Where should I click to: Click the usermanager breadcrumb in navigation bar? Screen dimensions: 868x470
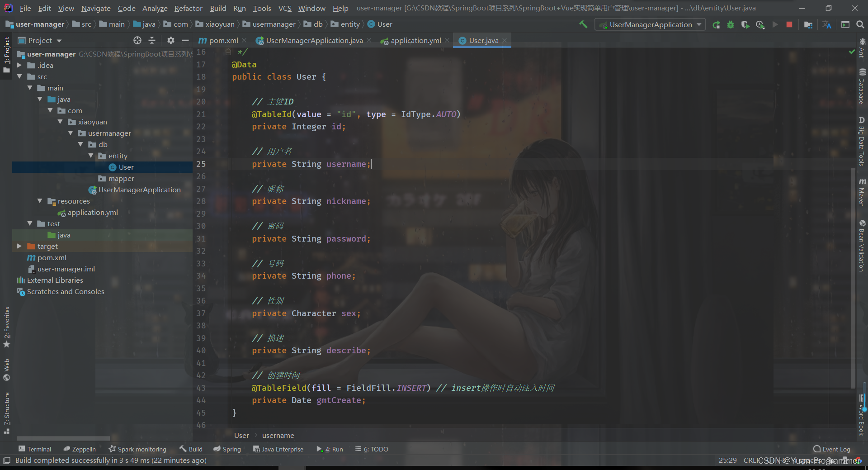[274, 24]
